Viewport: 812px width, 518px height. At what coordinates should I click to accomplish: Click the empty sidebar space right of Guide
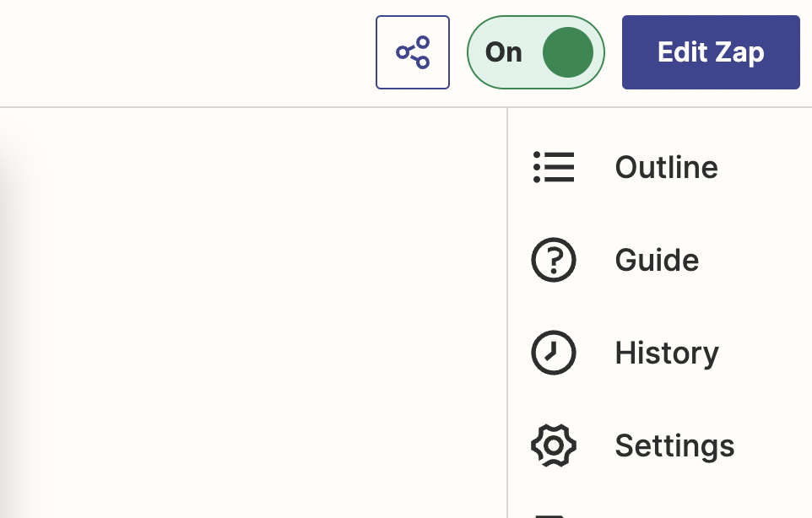(x=756, y=260)
